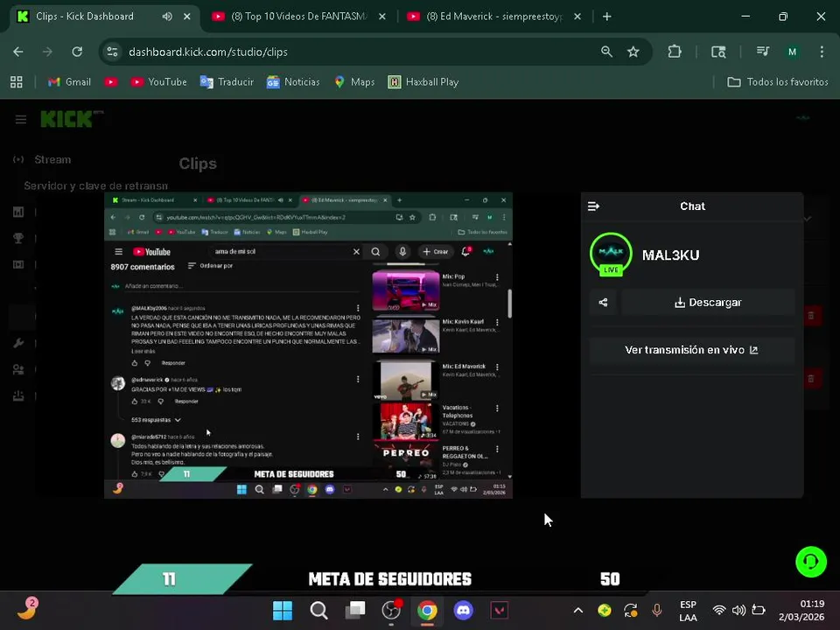The height and width of the screenshot is (630, 840).
Task: Open the Chrome extensions puzzle menu
Action: pos(675,52)
